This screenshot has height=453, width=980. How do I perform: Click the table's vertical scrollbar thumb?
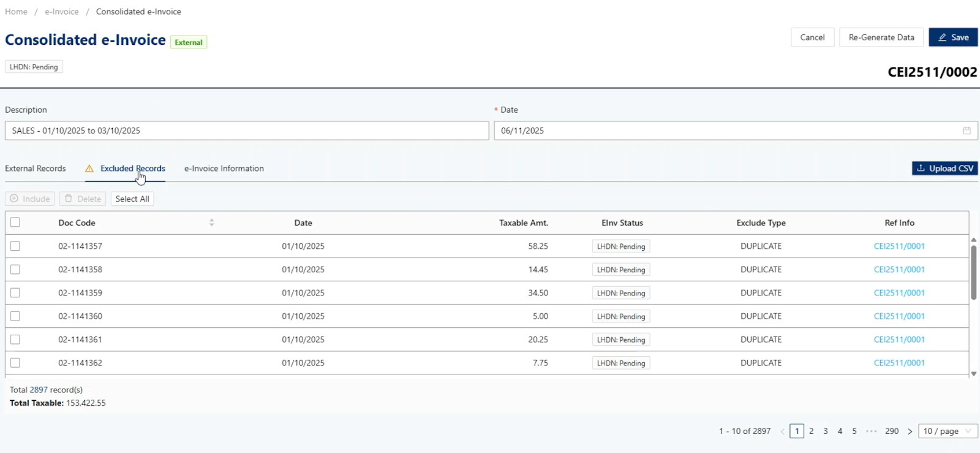click(973, 272)
